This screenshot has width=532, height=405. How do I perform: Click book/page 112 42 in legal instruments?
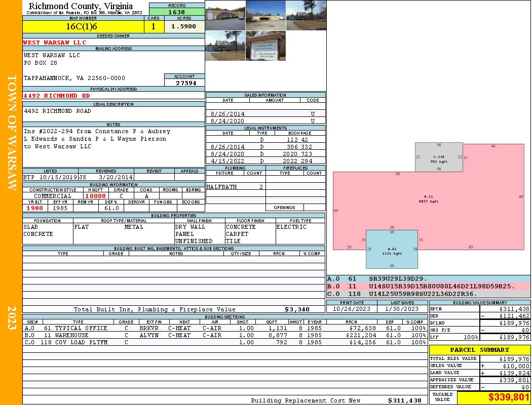[x=297, y=140]
